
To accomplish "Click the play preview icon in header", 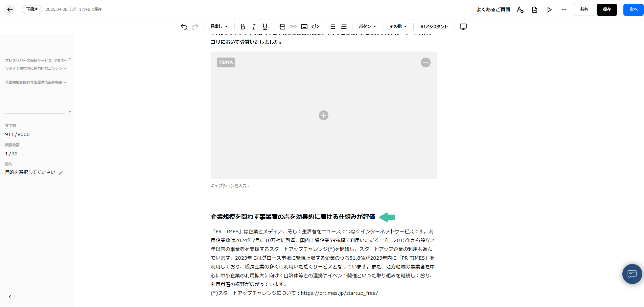I will 549,10.
